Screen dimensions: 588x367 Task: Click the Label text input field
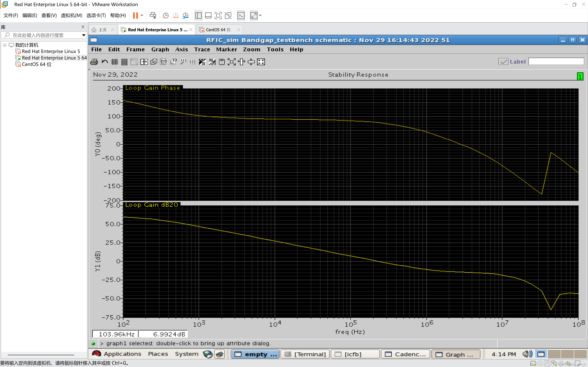click(x=556, y=62)
